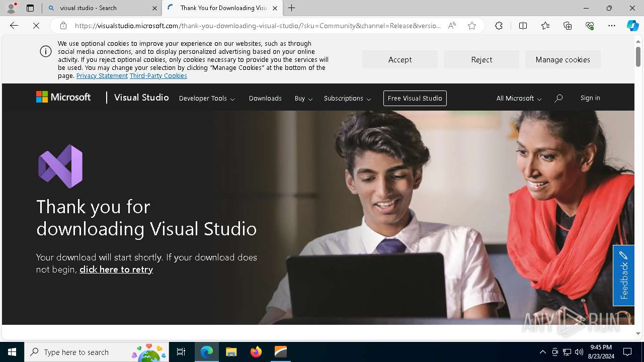644x362 pixels.
Task: Close the 'visual studio - Search' tab
Action: pos(154,8)
